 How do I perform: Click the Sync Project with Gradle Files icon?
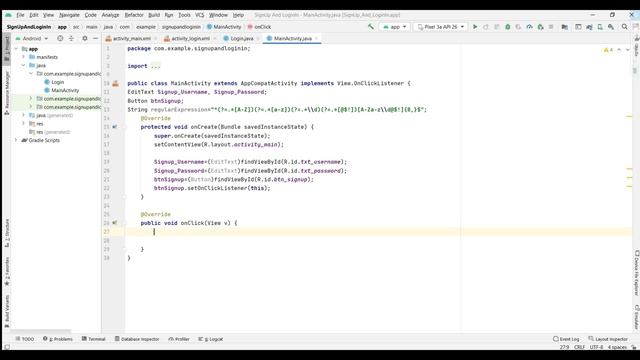coord(589,27)
